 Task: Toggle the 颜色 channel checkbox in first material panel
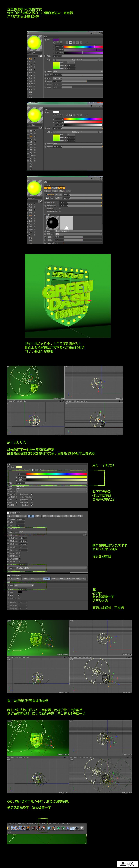pyautogui.click(x=34, y=59)
